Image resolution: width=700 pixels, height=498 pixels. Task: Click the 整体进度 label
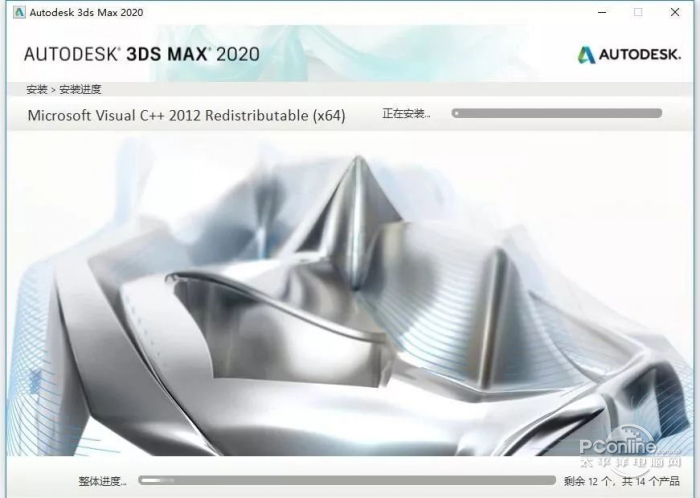coord(103,481)
